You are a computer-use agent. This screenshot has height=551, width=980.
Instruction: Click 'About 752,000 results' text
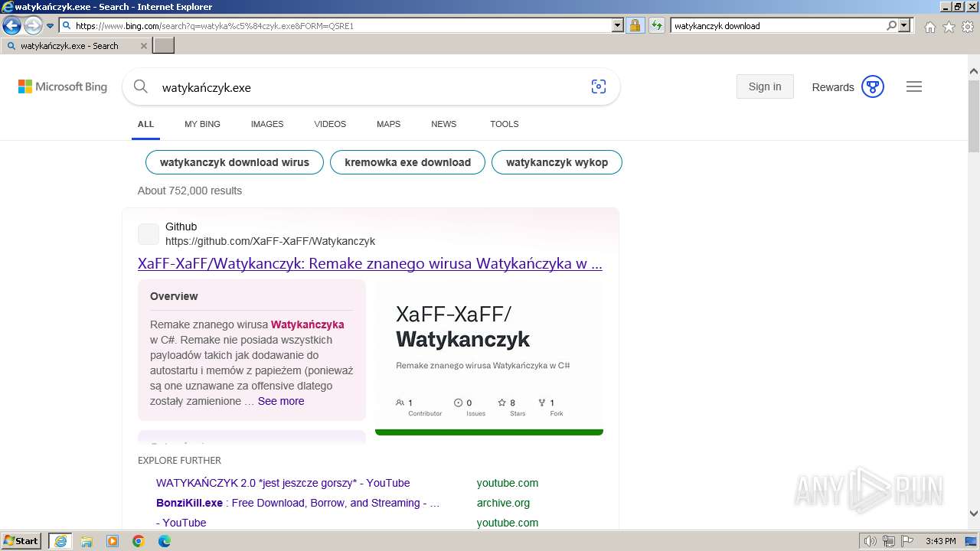click(x=190, y=191)
